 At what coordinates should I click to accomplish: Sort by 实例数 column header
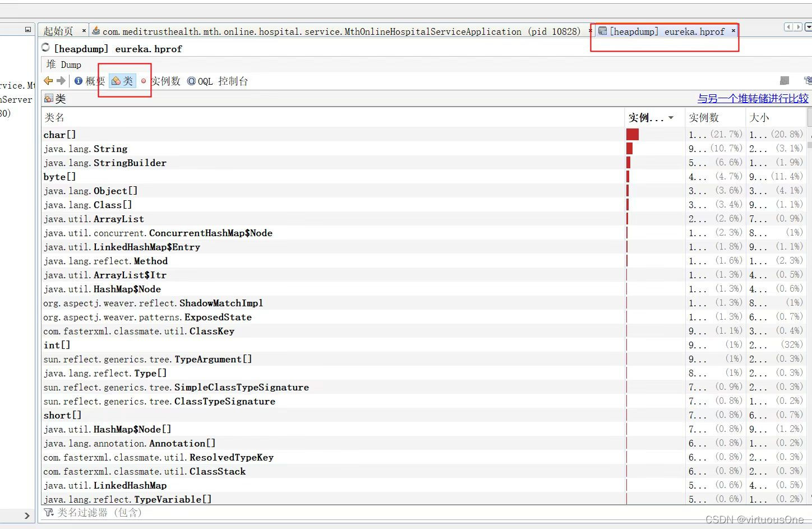(x=716, y=117)
